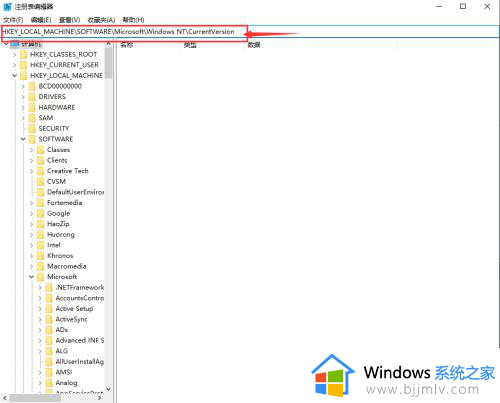Click the CVSM folder icon

[x=40, y=182]
